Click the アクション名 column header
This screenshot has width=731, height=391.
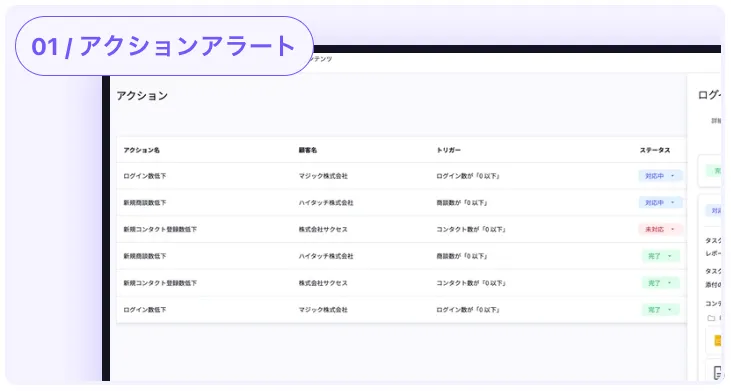point(141,150)
